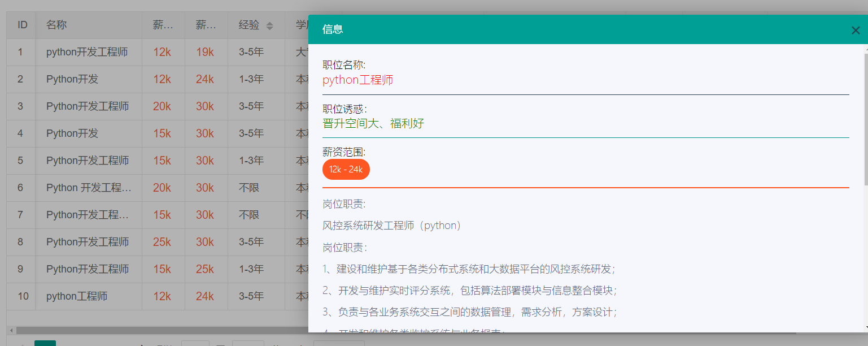Select row 1 python开发工程师

[x=87, y=52]
